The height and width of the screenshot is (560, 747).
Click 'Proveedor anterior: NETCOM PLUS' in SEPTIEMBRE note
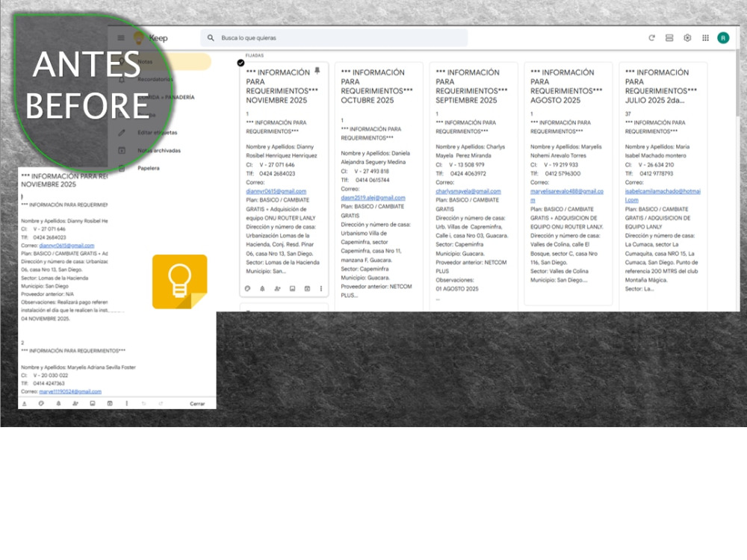click(x=471, y=267)
